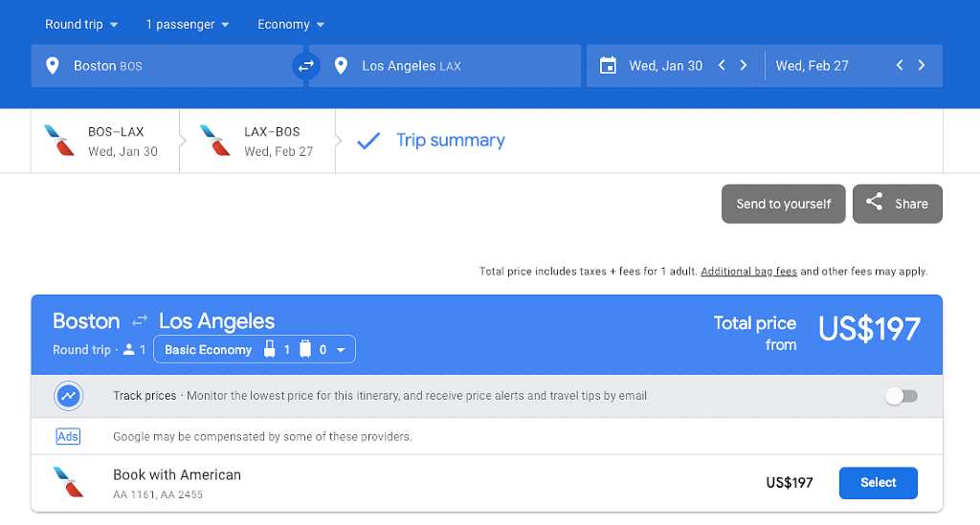Go to previous return date arrow
The image size is (980, 525).
[900, 65]
